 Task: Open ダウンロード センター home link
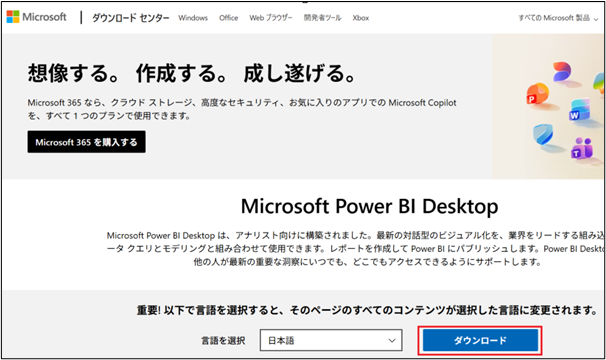(x=131, y=18)
